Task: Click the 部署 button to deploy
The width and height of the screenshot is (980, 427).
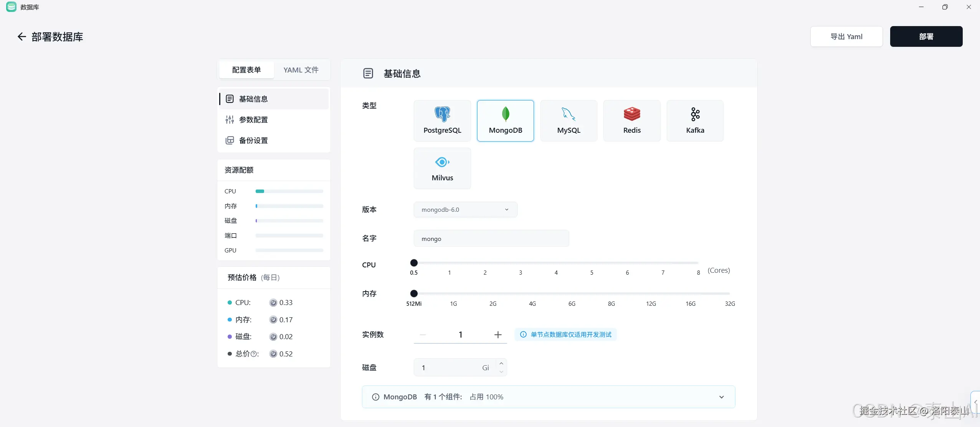Action: click(927, 36)
